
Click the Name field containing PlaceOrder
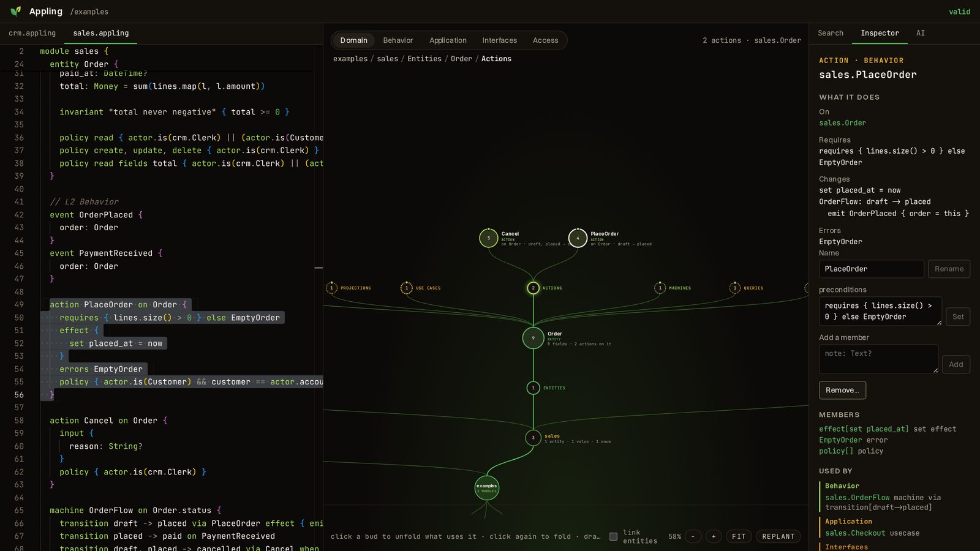[x=871, y=269]
